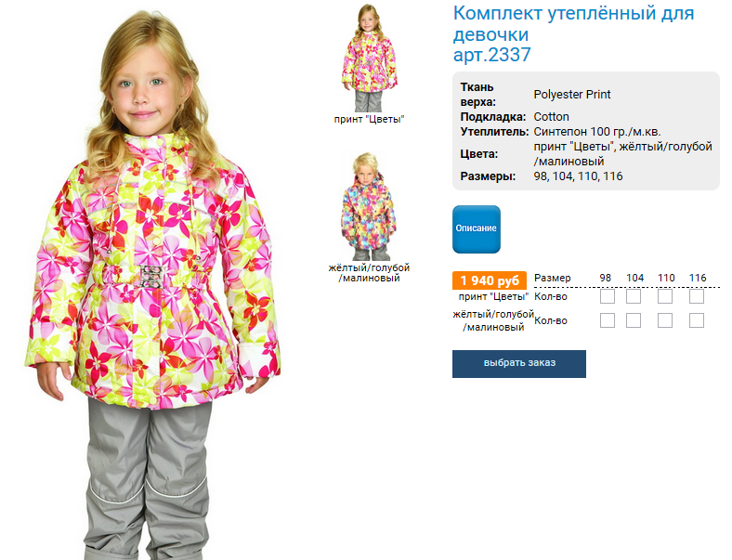
Task: Click the жёлтый/голубой/малиновый label beside the second checkbox row
Action: [493, 320]
